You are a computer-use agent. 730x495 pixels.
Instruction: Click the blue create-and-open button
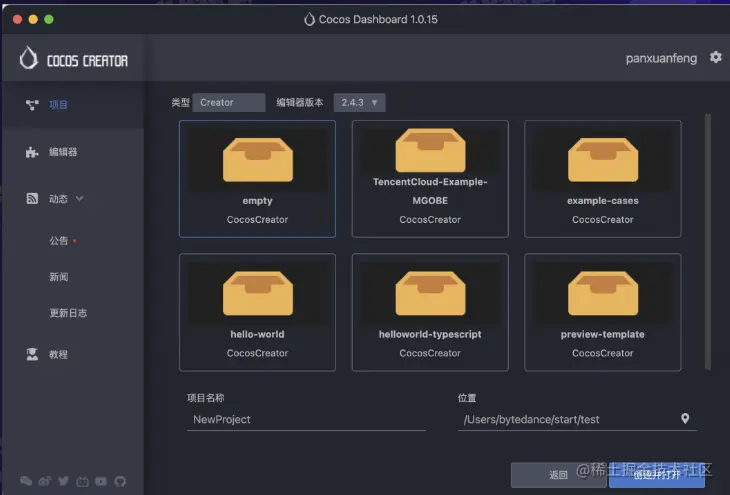(657, 475)
